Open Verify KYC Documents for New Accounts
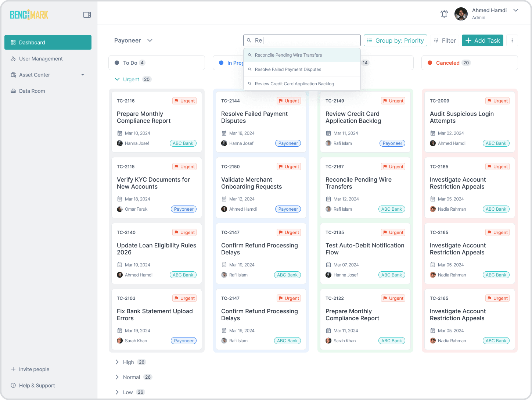The width and height of the screenshot is (532, 400). point(157,188)
